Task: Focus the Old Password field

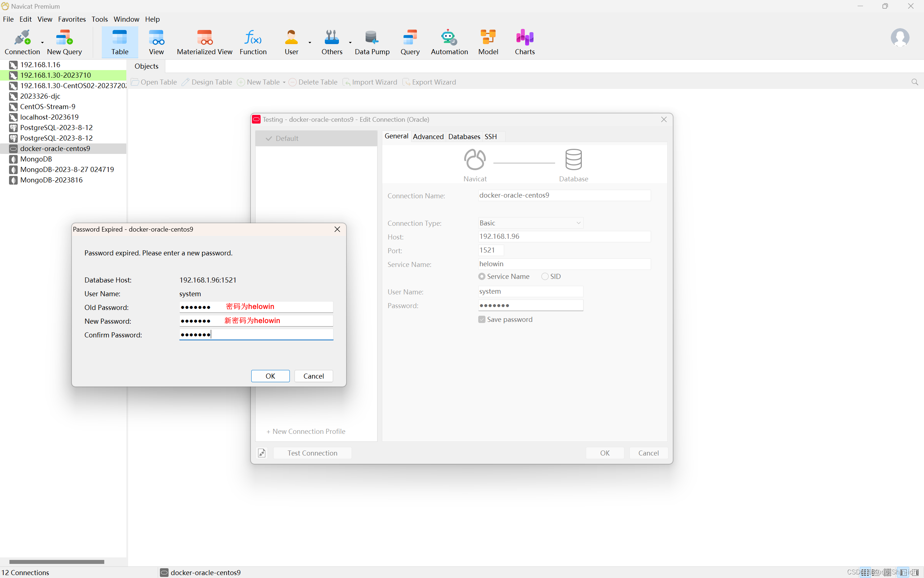Action: coord(256,307)
